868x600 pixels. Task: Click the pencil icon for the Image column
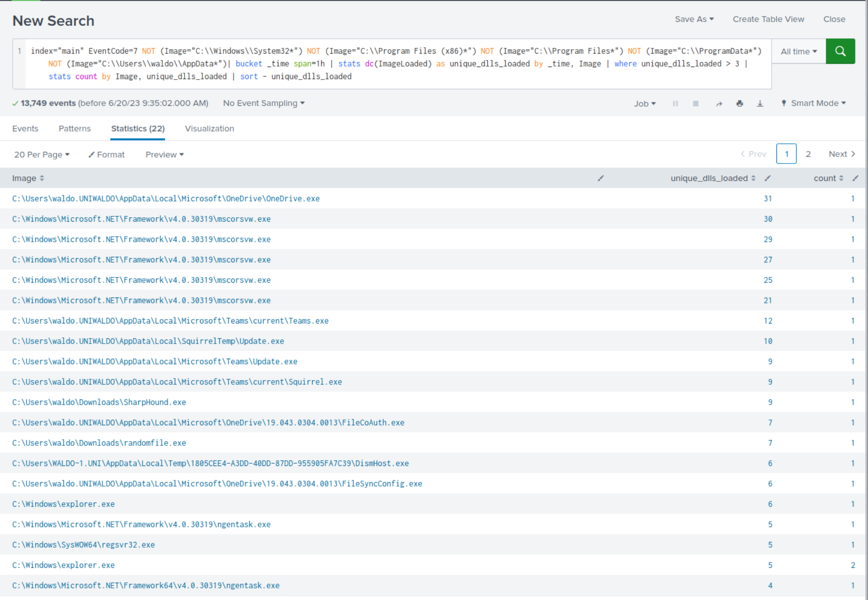600,178
